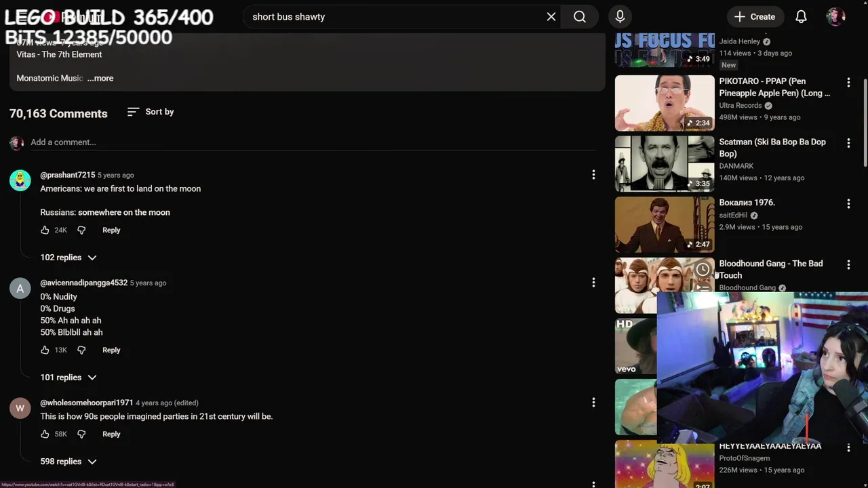Expand the description with ...more
Screen dimensions: 868x488
(x=100, y=78)
